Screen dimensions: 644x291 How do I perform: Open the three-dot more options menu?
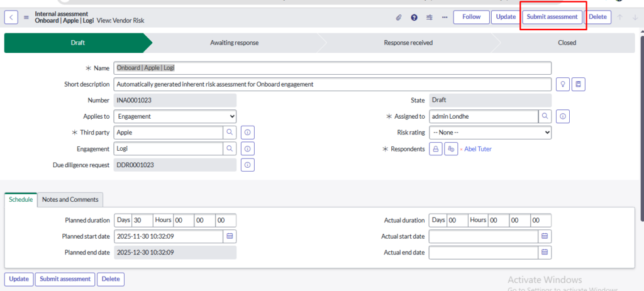pyautogui.click(x=445, y=18)
